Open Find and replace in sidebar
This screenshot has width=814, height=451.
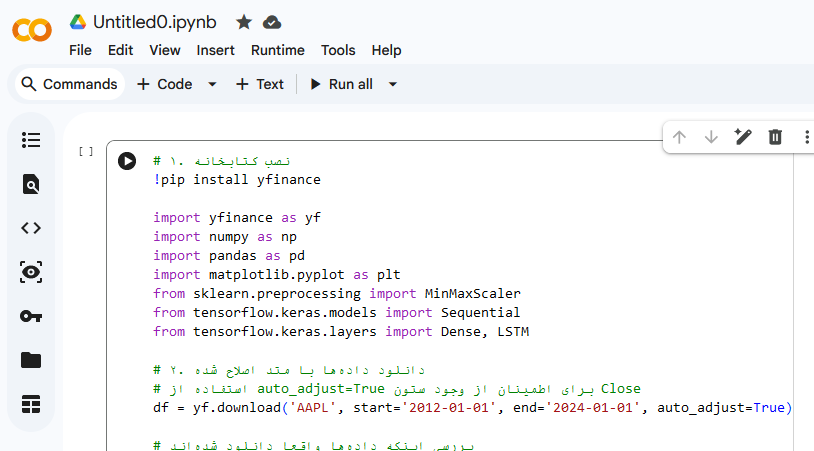tap(31, 184)
